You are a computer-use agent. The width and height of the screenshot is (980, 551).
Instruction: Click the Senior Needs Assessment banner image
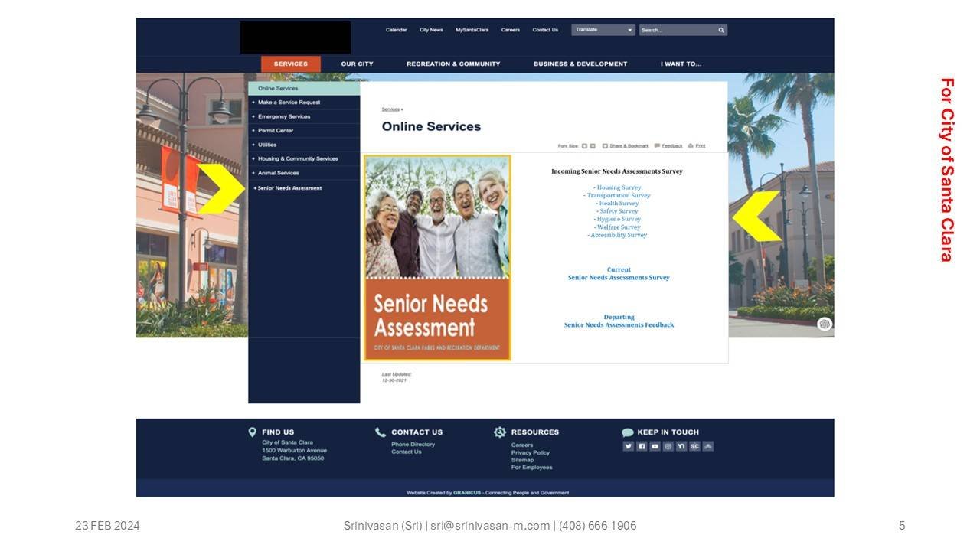[x=437, y=258]
